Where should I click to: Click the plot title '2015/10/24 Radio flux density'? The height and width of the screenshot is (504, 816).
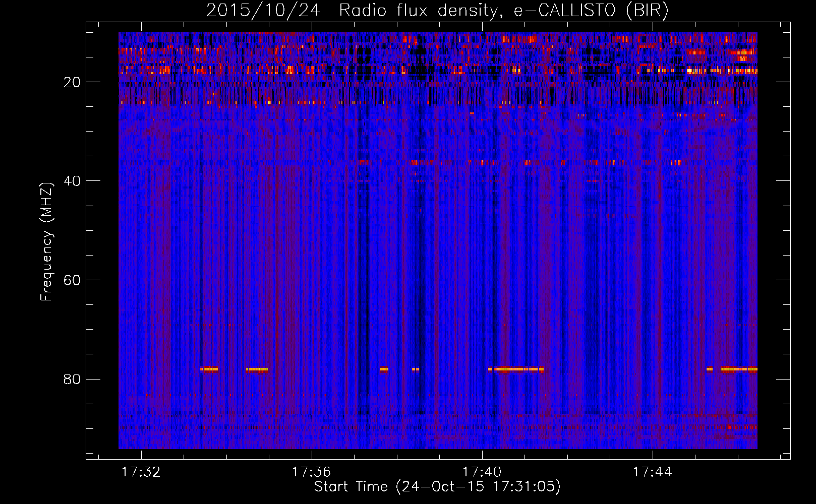click(437, 11)
